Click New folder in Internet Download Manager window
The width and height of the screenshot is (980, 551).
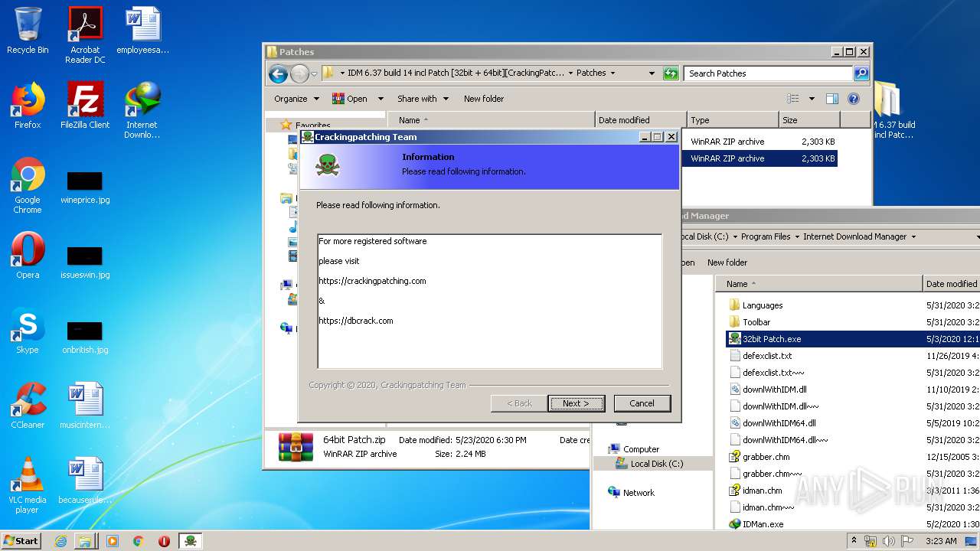click(727, 262)
